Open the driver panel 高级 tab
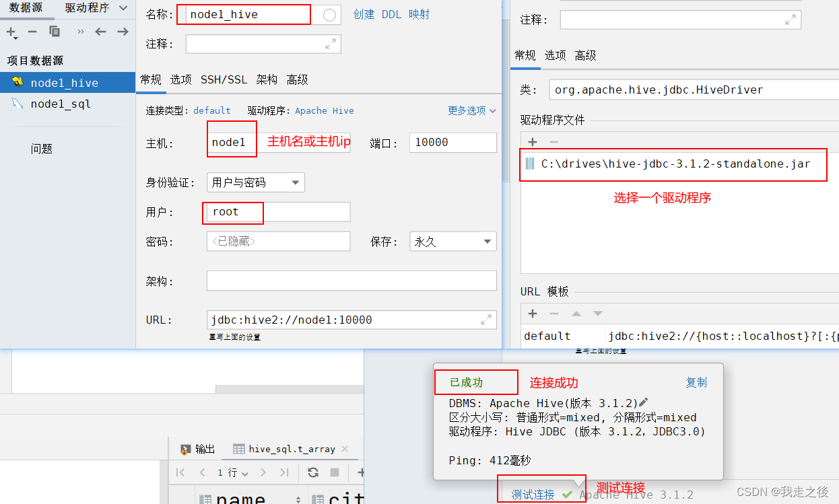The width and height of the screenshot is (839, 504). click(x=586, y=55)
